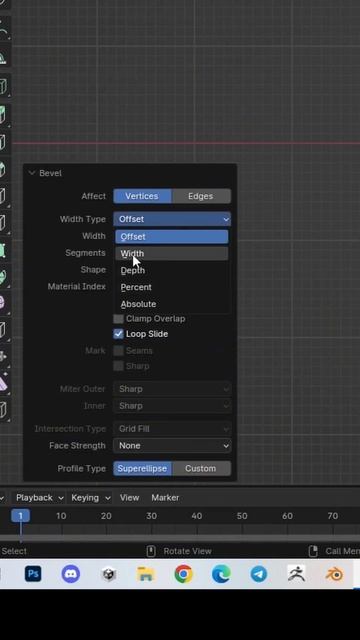
Task: Switch to Blender in the taskbar
Action: pos(334,575)
